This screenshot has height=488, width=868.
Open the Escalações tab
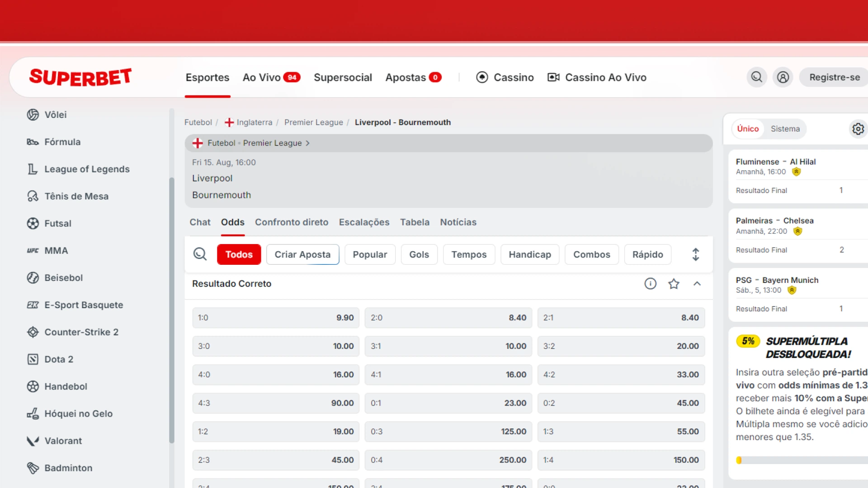click(x=364, y=222)
